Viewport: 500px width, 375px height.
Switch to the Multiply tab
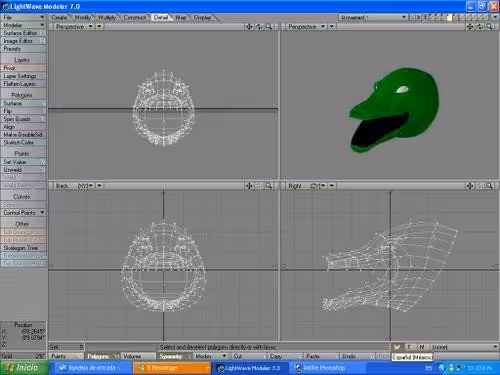pos(107,17)
